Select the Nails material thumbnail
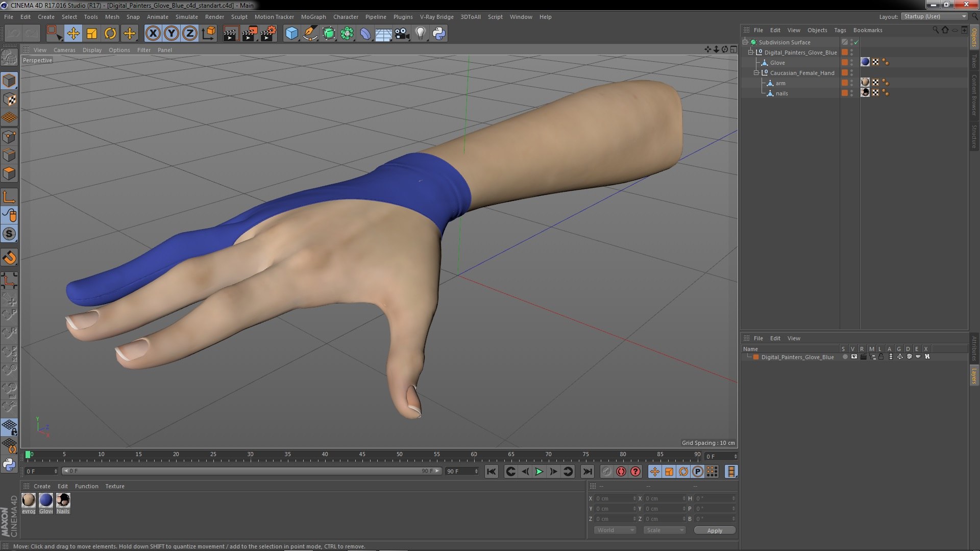Screen dimensions: 980x551 click(x=63, y=504)
